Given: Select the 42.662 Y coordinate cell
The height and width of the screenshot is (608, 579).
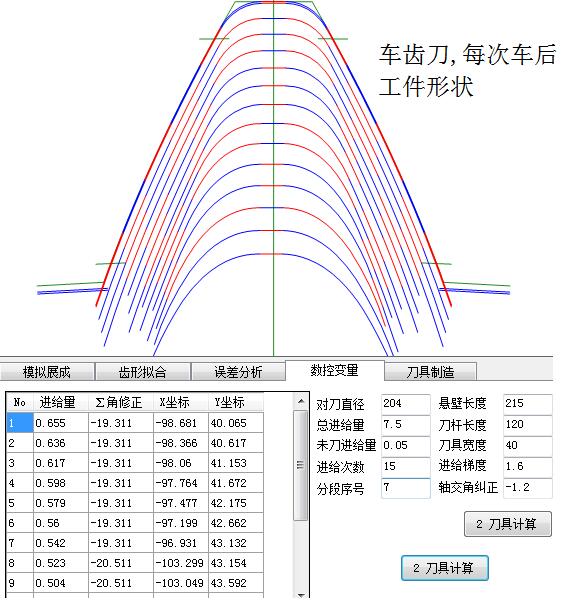Looking at the screenshot, I should click(x=236, y=523).
